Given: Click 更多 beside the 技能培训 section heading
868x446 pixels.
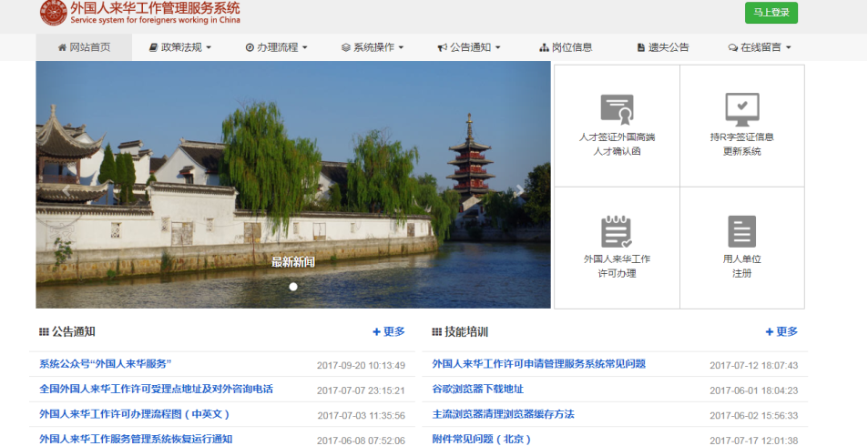Looking at the screenshot, I should [781, 332].
